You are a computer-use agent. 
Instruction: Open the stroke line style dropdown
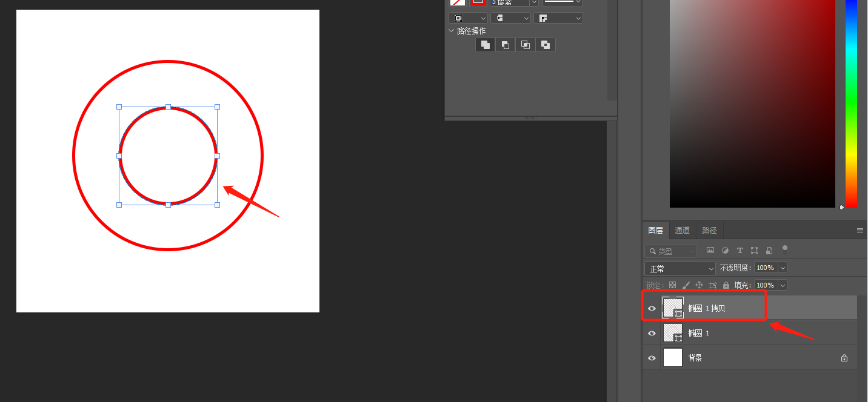pyautogui.click(x=562, y=2)
